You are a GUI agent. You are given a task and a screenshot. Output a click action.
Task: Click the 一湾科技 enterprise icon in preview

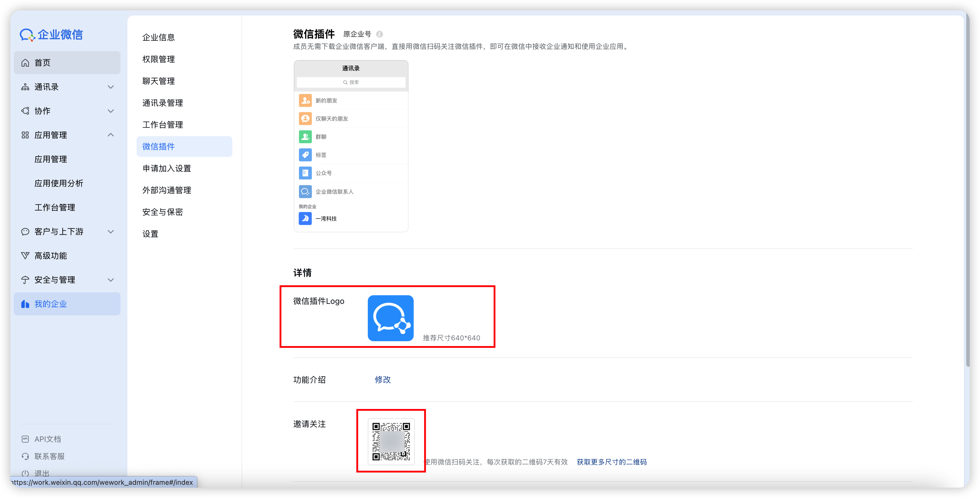305,219
